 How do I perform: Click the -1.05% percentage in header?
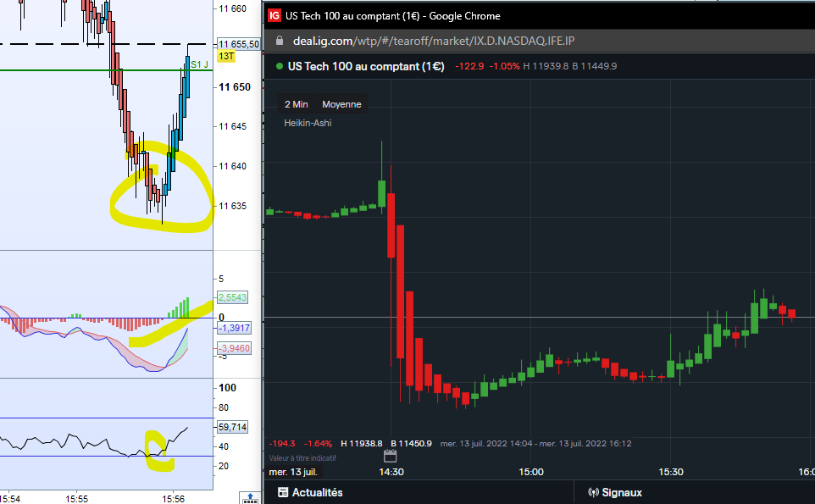pyautogui.click(x=504, y=67)
